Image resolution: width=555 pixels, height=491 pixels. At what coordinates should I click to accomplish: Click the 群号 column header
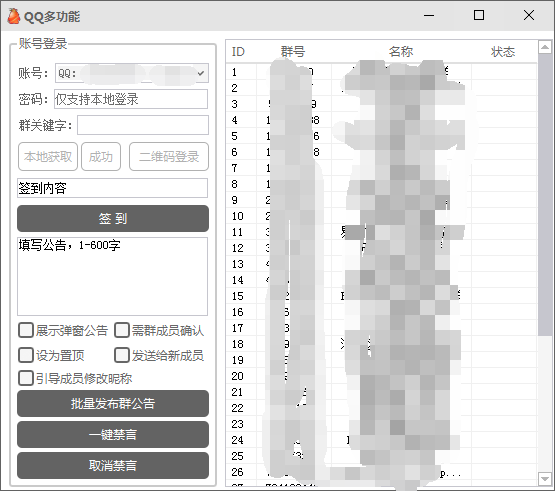point(293,52)
